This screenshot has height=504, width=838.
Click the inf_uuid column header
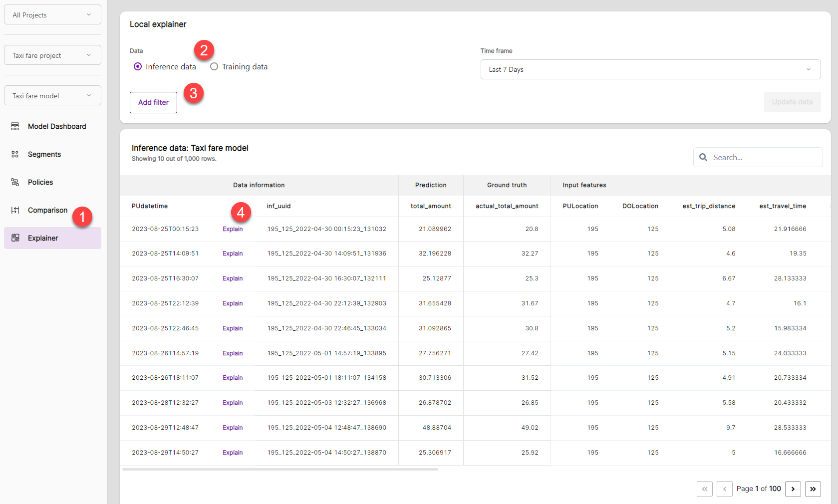coord(279,206)
